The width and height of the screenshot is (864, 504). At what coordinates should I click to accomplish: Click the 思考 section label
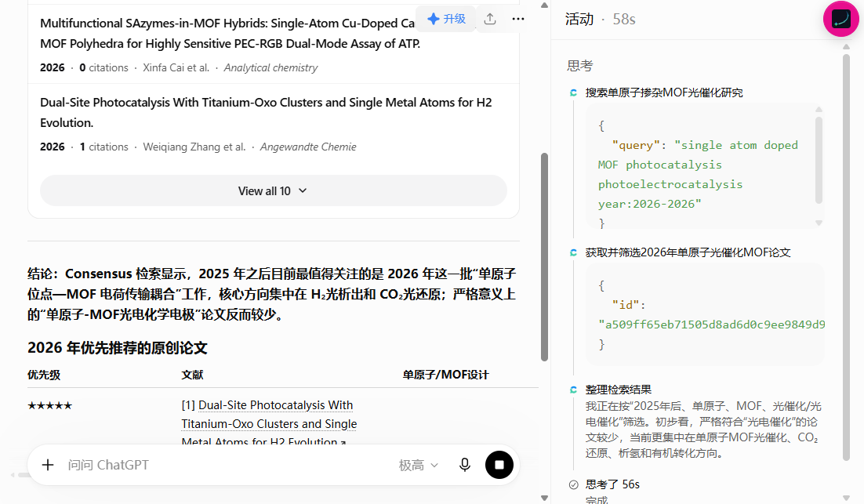(579, 66)
